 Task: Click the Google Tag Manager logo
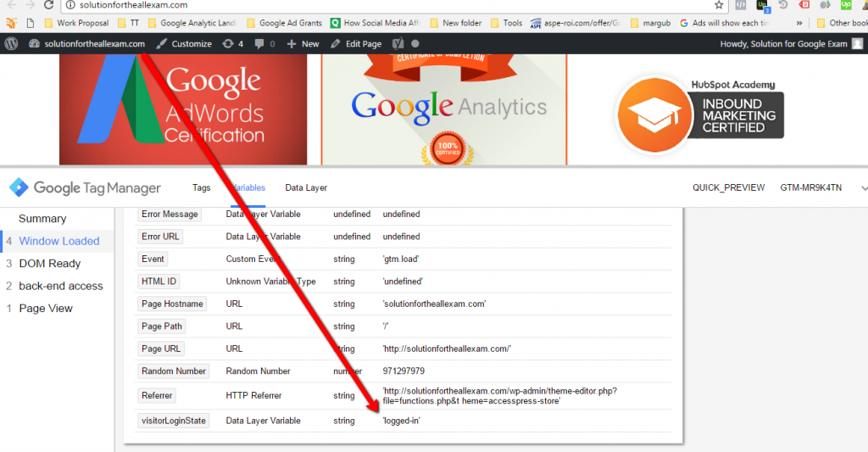point(85,187)
